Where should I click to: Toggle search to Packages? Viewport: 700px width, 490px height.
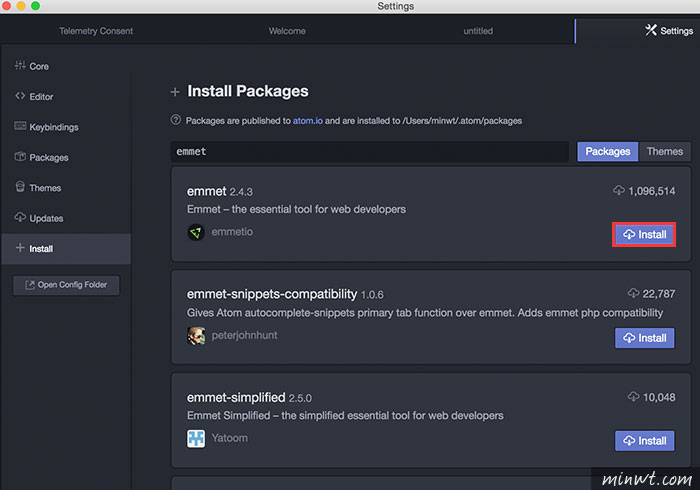click(608, 152)
